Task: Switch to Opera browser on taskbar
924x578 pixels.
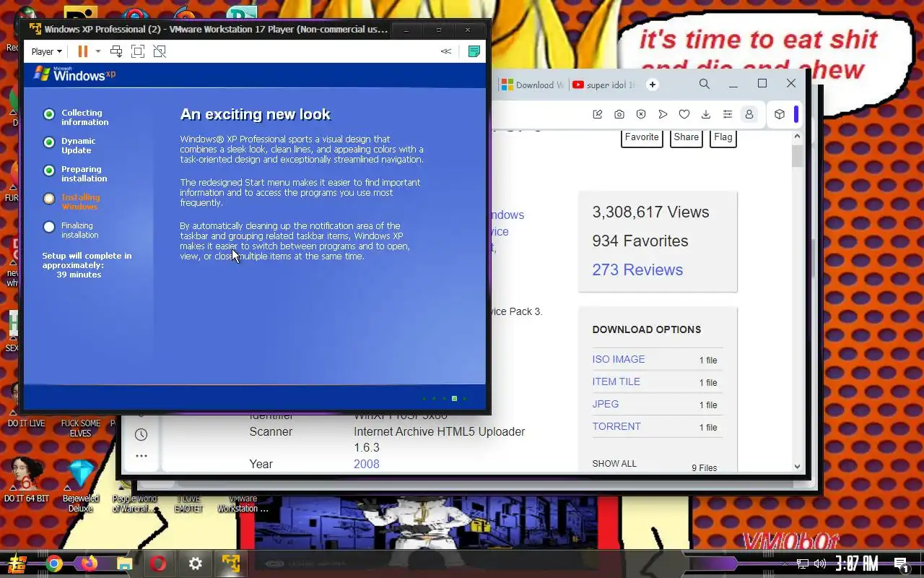Action: click(160, 564)
